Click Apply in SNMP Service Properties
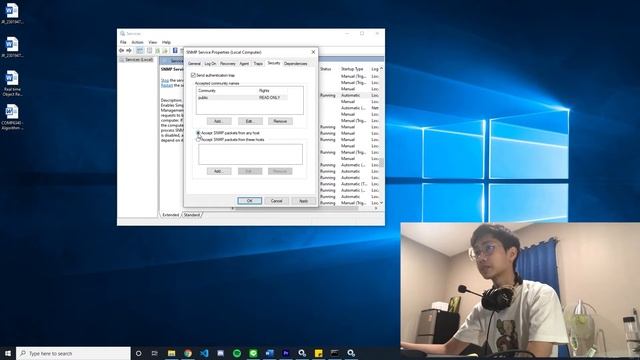640x360 pixels. pyautogui.click(x=303, y=200)
